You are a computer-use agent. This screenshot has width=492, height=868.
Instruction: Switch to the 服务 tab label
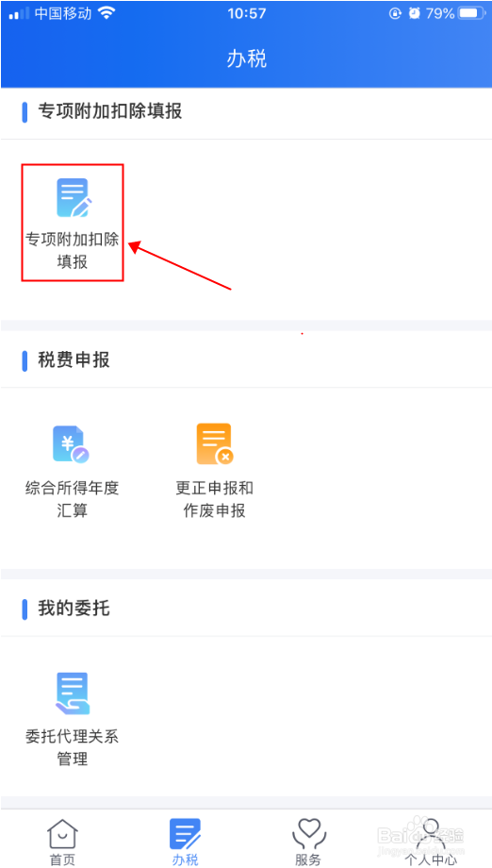pos(308,860)
